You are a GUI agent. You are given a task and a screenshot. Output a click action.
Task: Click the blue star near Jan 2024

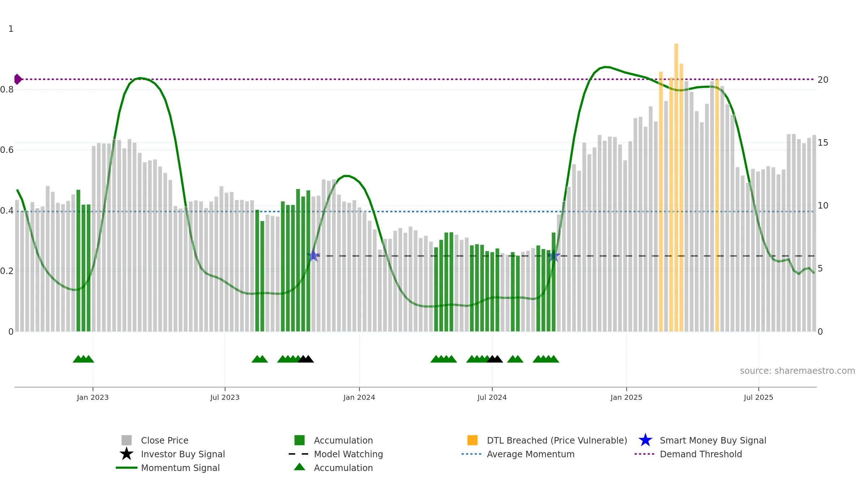314,256
